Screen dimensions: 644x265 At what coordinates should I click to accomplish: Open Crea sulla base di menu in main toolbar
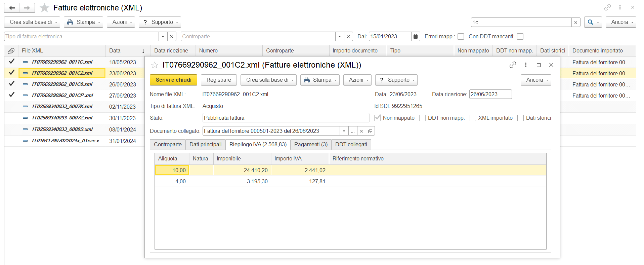(x=32, y=22)
